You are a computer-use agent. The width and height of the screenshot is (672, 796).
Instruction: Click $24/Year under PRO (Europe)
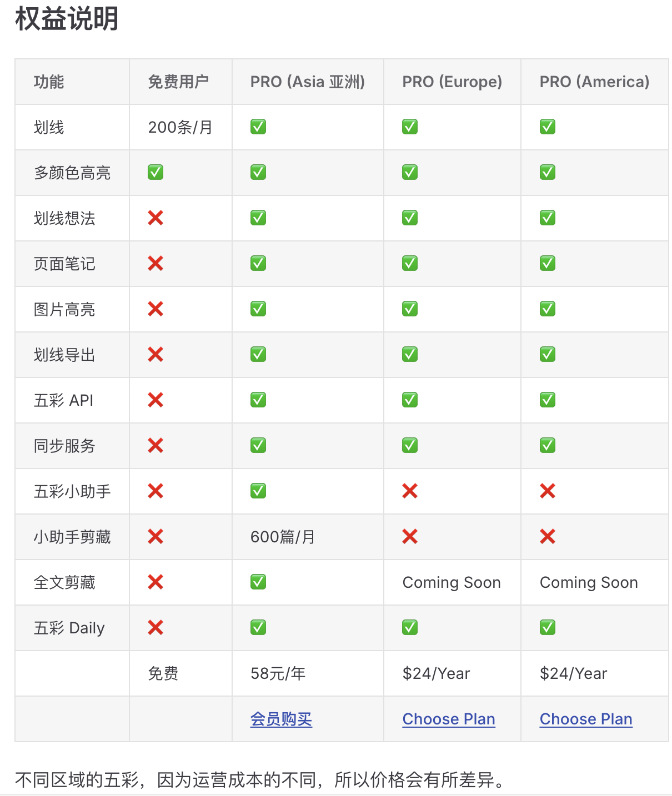pyautogui.click(x=437, y=674)
